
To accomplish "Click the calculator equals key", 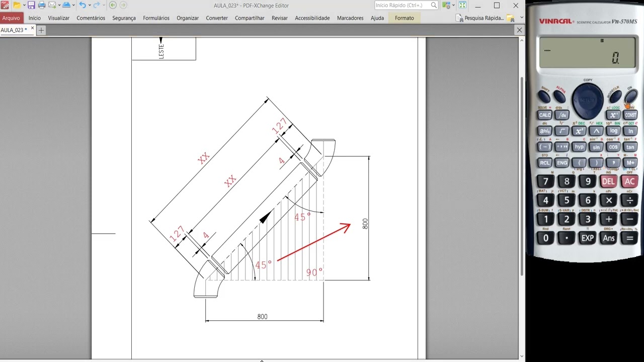I will pos(629,238).
